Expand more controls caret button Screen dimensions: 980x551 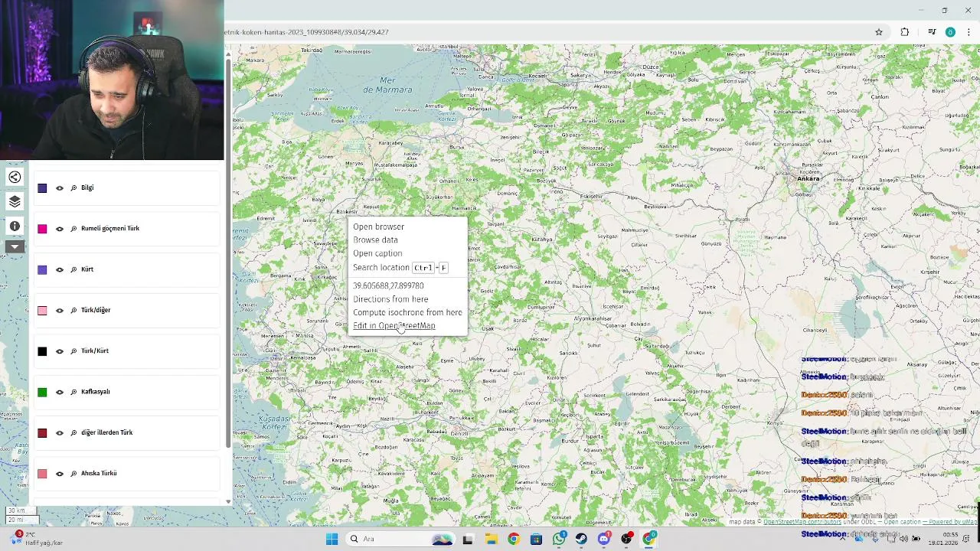tap(15, 246)
